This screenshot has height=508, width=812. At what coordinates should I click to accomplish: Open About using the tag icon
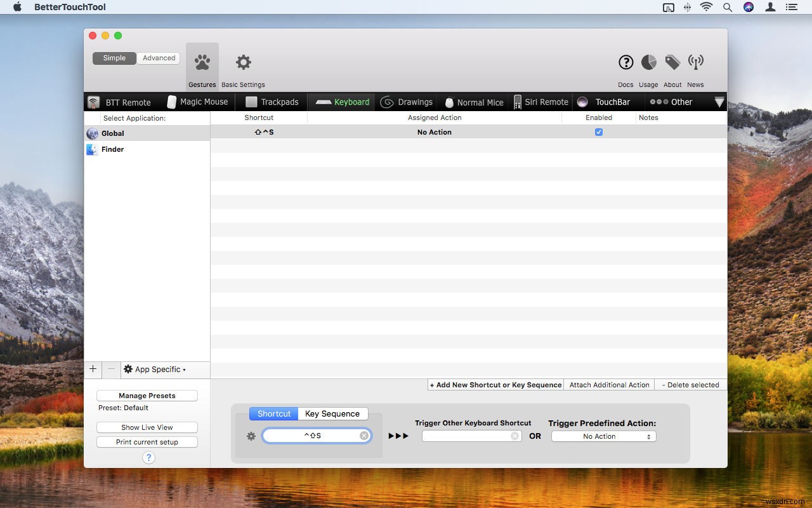tap(672, 62)
